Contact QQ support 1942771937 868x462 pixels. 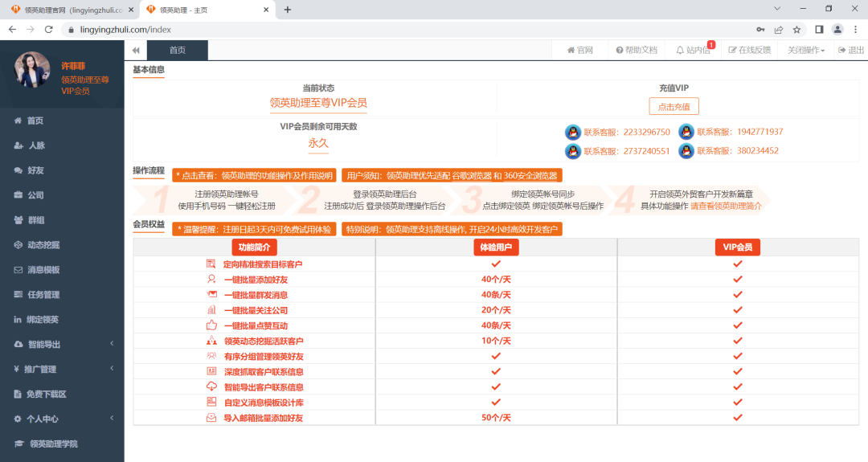pyautogui.click(x=731, y=132)
